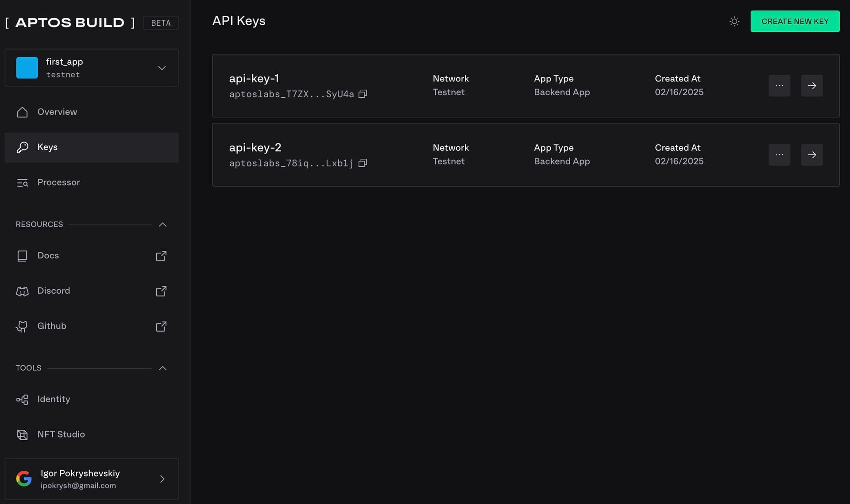Image resolution: width=850 pixels, height=504 pixels.
Task: Click the APTOS BUILD logo
Action: [70, 23]
